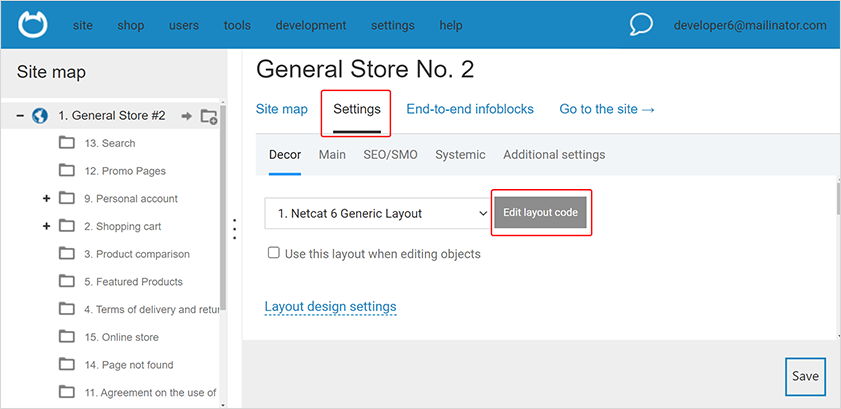Select the Additional settings sub-tab
841x409 pixels.
554,155
